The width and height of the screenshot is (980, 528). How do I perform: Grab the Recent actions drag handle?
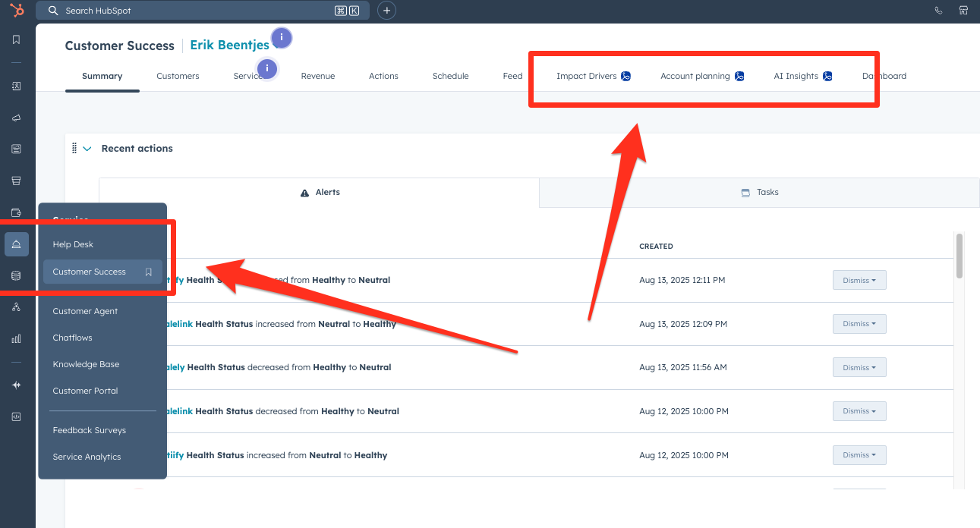point(74,148)
